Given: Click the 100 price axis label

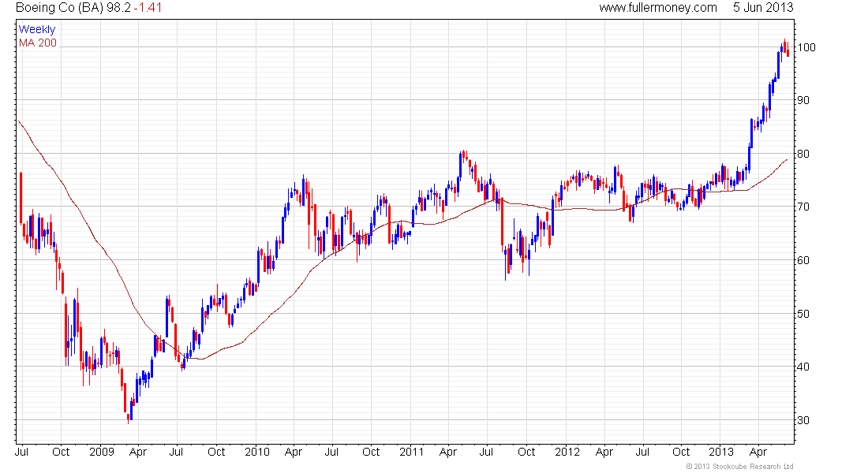Looking at the screenshot, I should point(806,47).
